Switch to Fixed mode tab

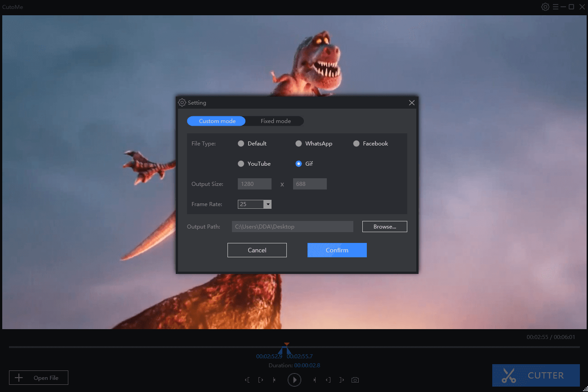tap(276, 121)
